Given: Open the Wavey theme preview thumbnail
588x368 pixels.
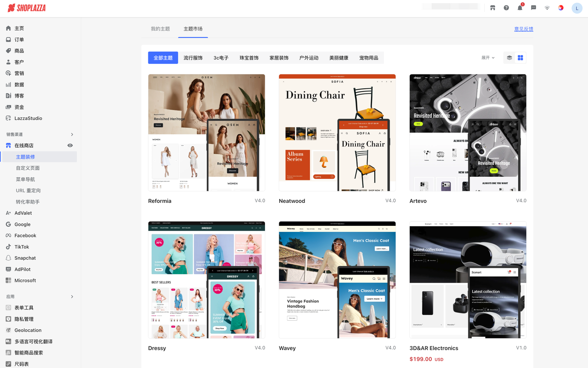Looking at the screenshot, I should (x=337, y=280).
